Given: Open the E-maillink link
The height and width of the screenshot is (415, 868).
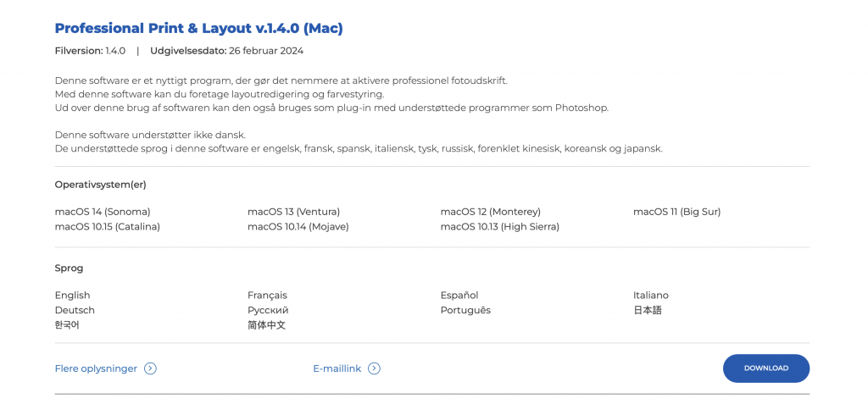Looking at the screenshot, I should coord(337,368).
